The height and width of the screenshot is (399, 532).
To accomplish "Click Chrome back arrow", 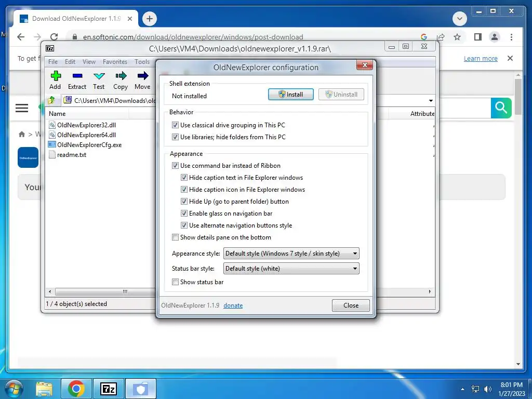I will [x=21, y=37].
